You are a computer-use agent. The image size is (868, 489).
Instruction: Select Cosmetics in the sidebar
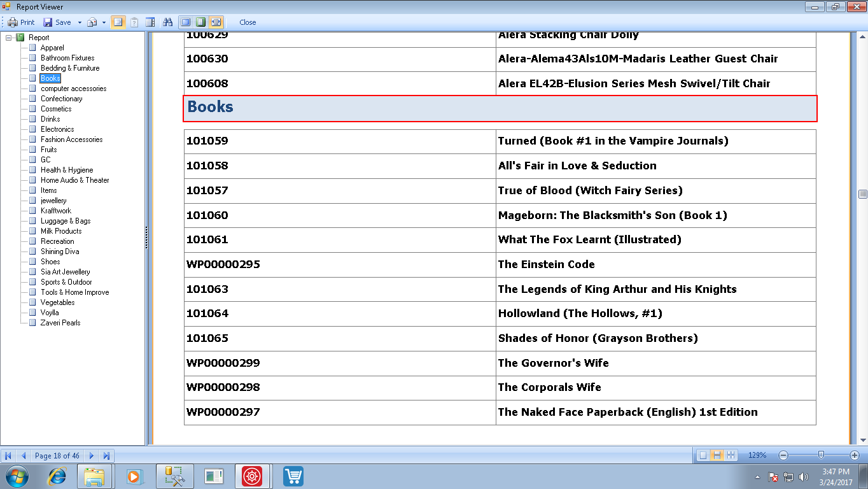(x=56, y=109)
